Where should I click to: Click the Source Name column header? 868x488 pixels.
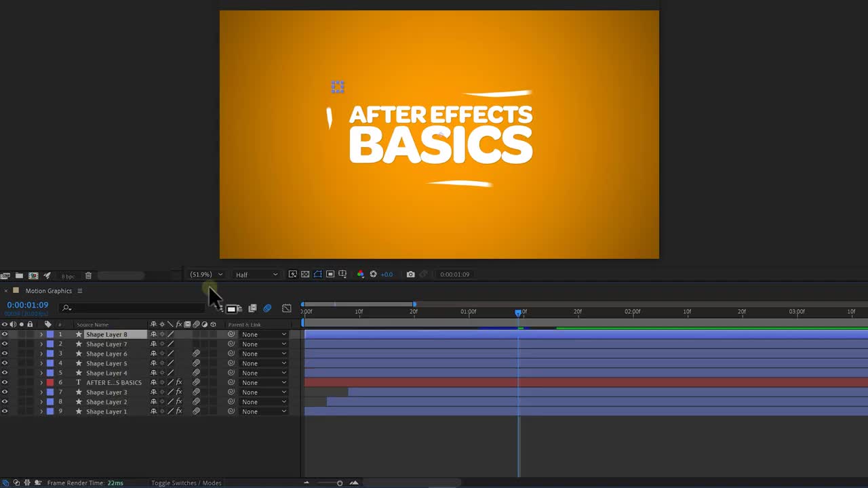coord(93,325)
